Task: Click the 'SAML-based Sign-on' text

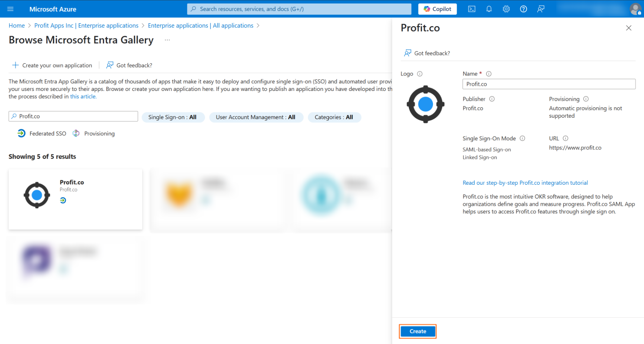Action: (486, 150)
